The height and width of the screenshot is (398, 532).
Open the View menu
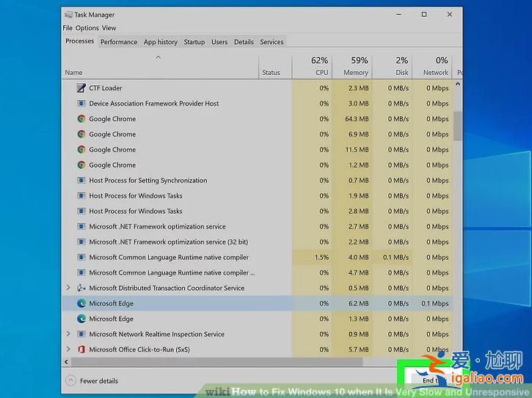109,28
